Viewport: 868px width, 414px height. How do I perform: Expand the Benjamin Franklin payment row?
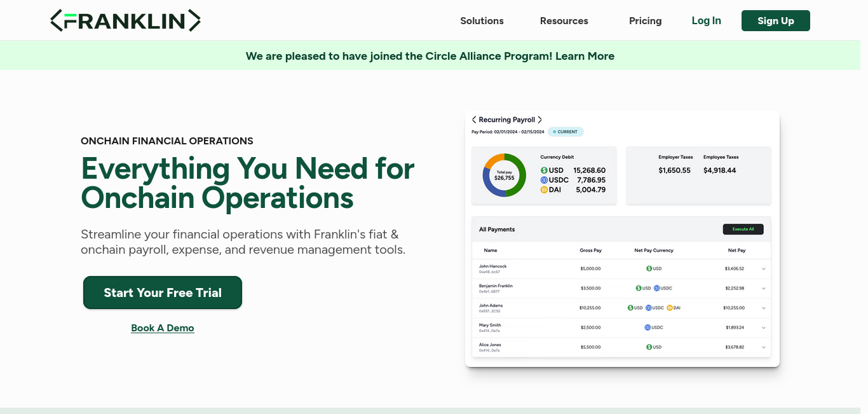(764, 289)
